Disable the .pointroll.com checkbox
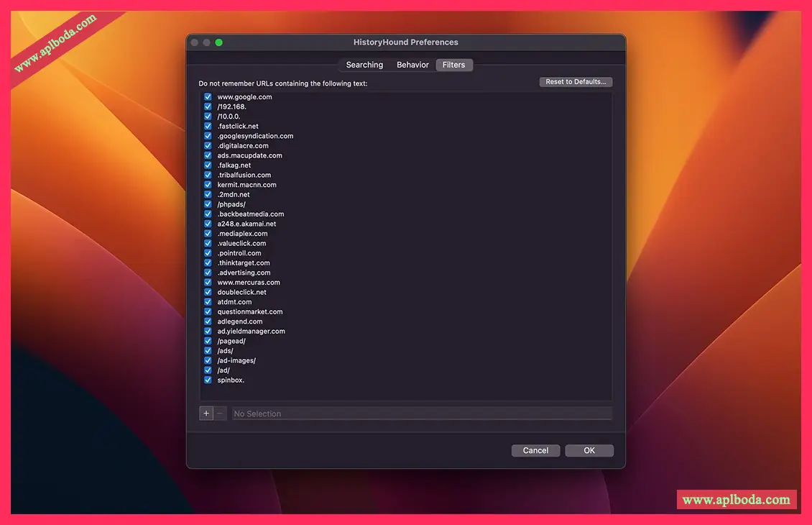Image resolution: width=812 pixels, height=525 pixels. tap(208, 253)
